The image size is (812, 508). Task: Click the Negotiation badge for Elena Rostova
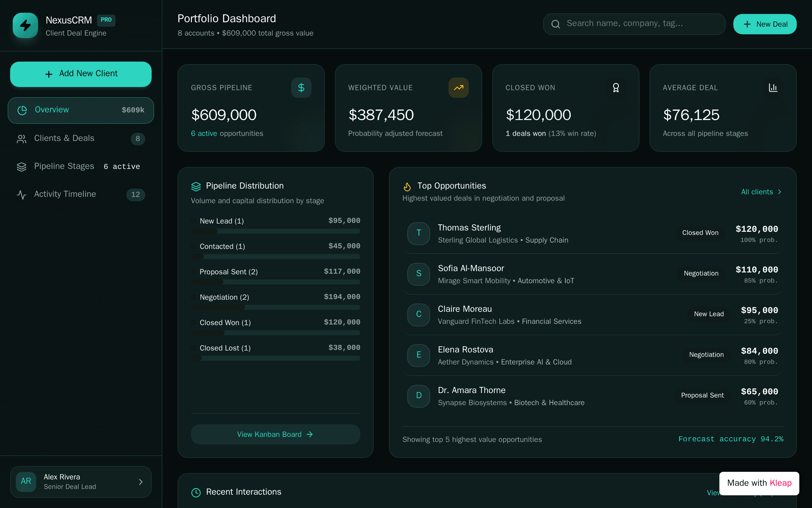(x=706, y=355)
